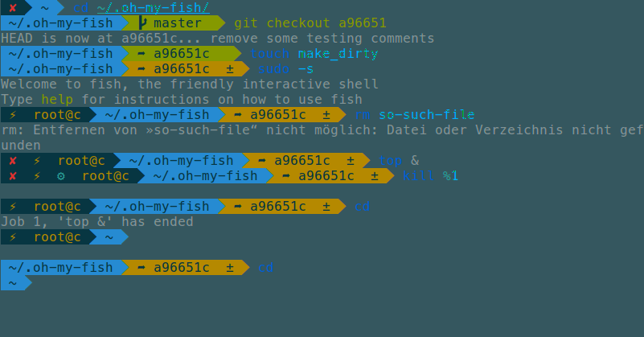Click the red X icon on the top & line
This screenshot has height=337, width=644.
pyautogui.click(x=13, y=161)
